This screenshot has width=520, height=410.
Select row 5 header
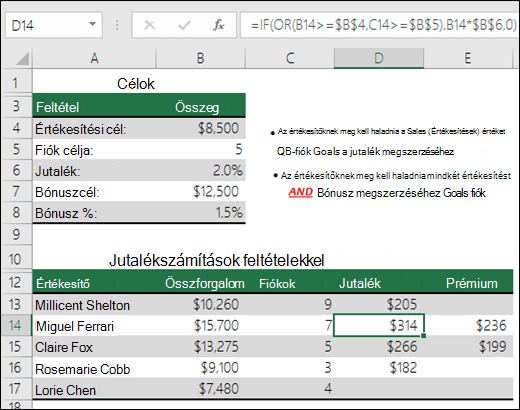[x=16, y=149]
